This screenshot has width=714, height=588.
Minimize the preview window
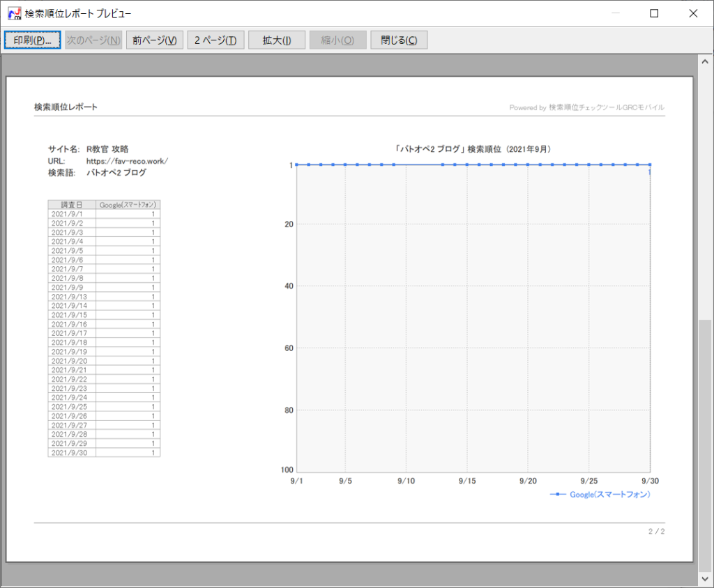pos(616,13)
